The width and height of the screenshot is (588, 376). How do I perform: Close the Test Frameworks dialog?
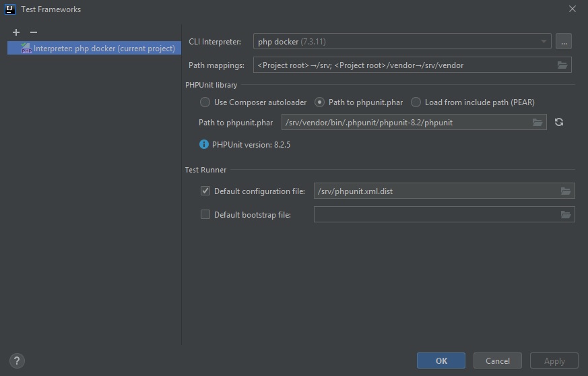point(573,9)
